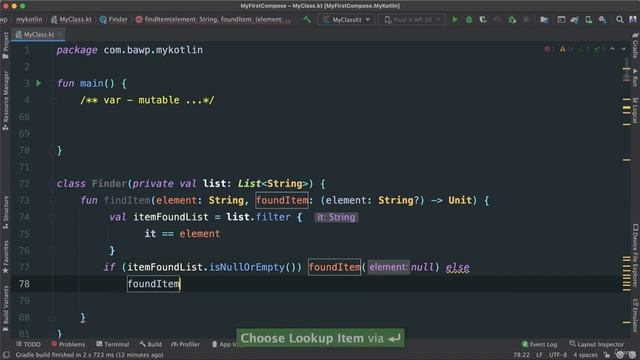Click foundItem text on line 78
The image size is (640, 360).
click(x=153, y=284)
